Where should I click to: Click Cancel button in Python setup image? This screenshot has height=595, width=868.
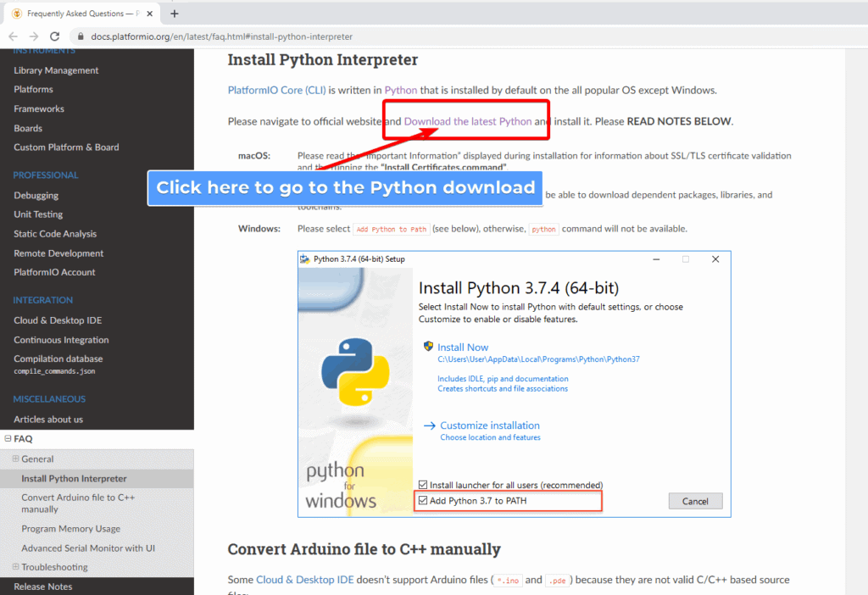(695, 501)
